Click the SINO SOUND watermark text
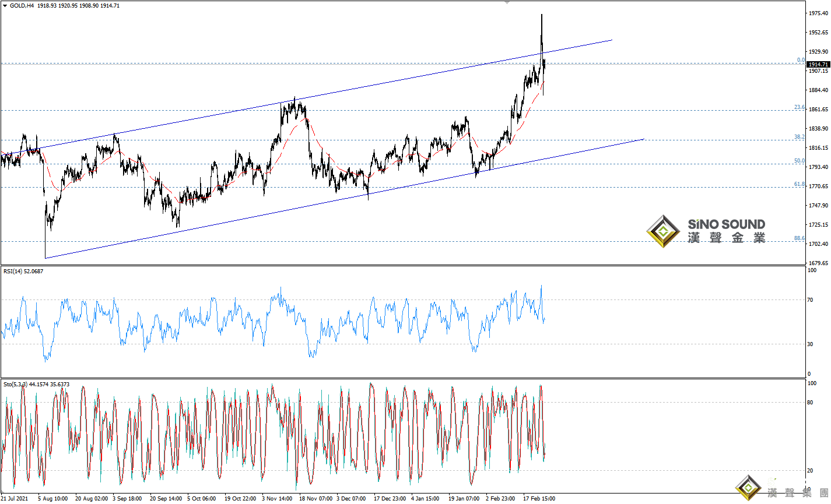 click(x=726, y=224)
